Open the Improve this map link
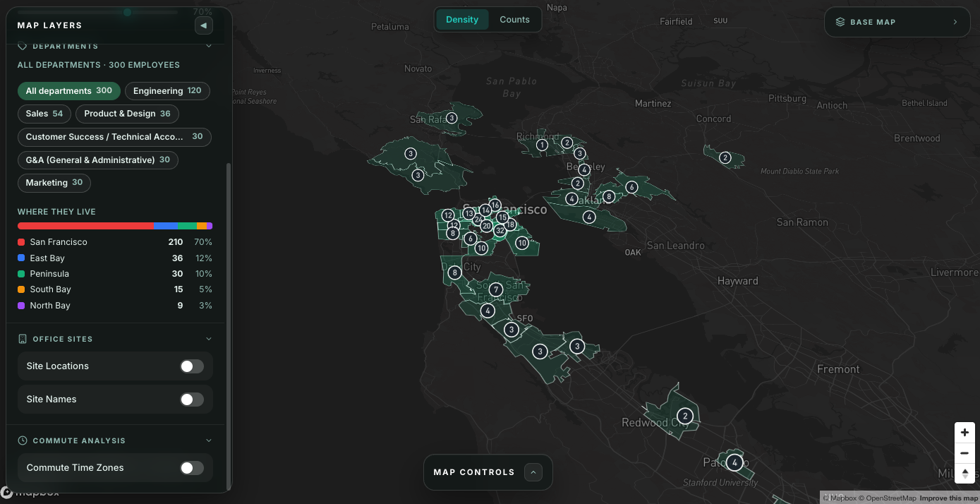Screen dimensions: 980x504 948,498
